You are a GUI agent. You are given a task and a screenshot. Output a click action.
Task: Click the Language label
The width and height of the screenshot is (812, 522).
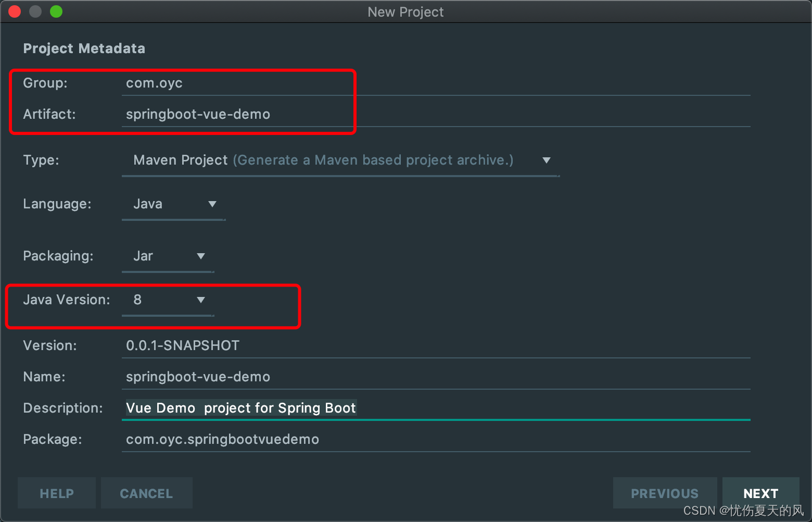(57, 204)
